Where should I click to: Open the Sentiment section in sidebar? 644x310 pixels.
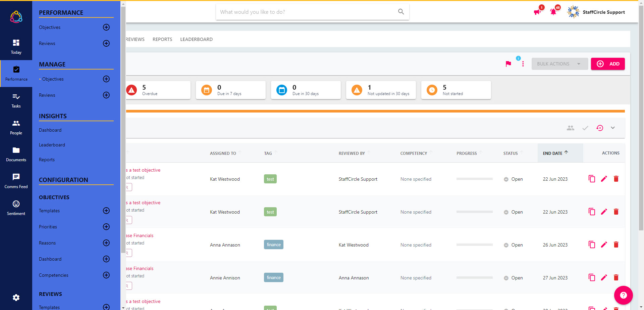(x=16, y=208)
